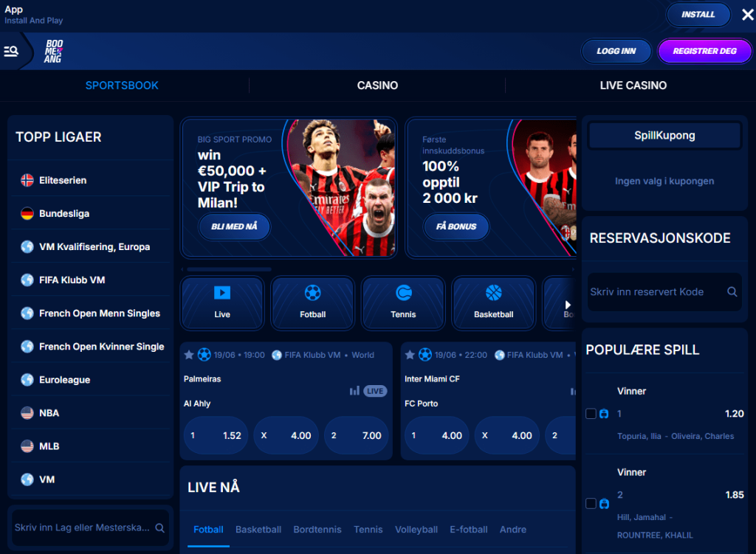Click globe icon beside French Open Kvinner Single
756x554 pixels.
[x=27, y=347]
